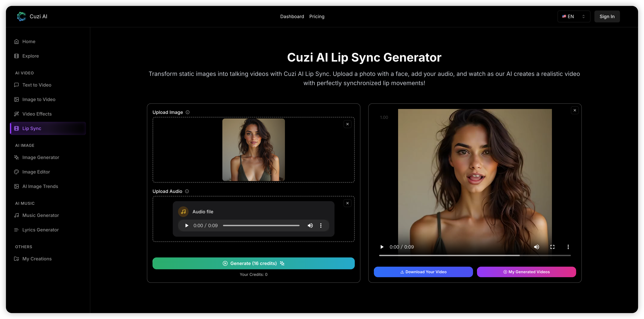Play the uploaded audio file
The height and width of the screenshot is (319, 644).
click(186, 226)
